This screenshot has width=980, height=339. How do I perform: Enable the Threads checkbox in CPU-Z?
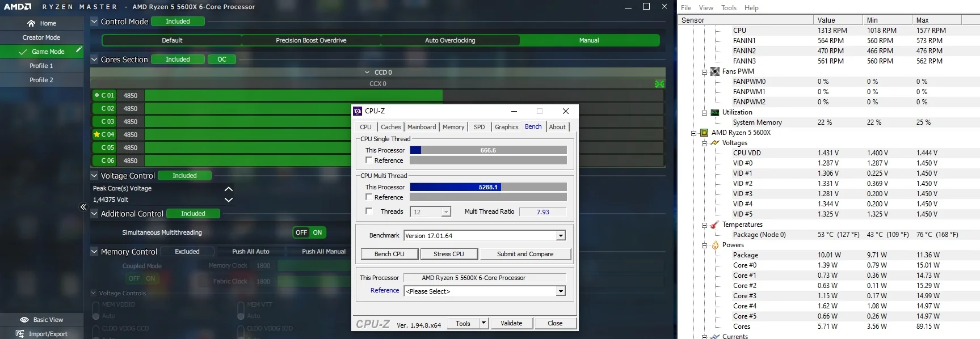point(369,211)
